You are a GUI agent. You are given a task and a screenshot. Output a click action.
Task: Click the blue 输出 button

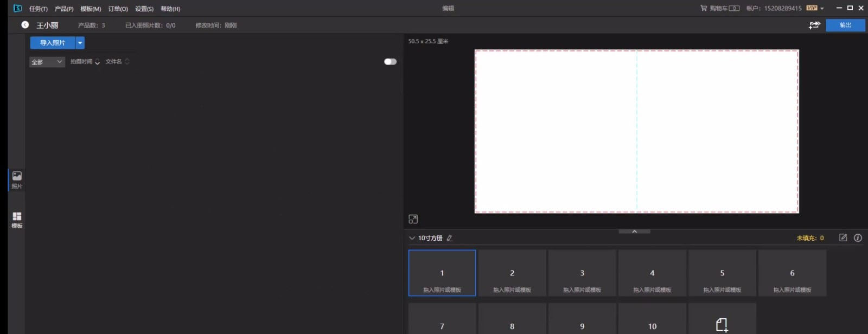click(845, 25)
